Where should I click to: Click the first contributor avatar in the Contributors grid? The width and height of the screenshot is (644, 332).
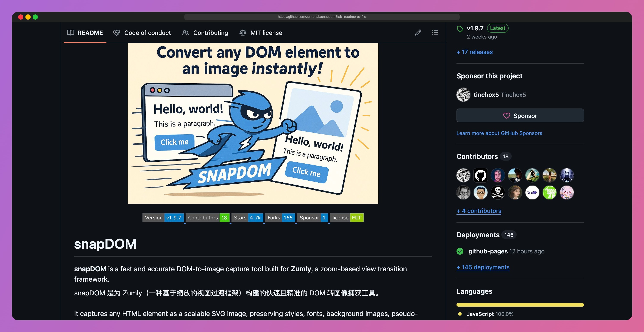(x=463, y=175)
